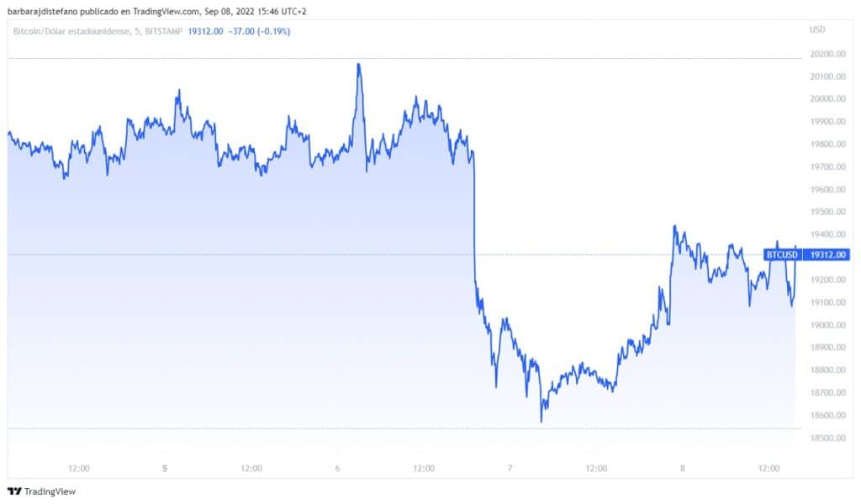Click date label 6 on time axis
This screenshot has width=861, height=504.
pos(337,468)
